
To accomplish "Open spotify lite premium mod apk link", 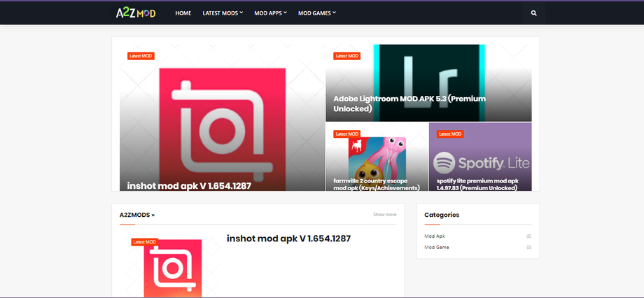I will tap(477, 184).
